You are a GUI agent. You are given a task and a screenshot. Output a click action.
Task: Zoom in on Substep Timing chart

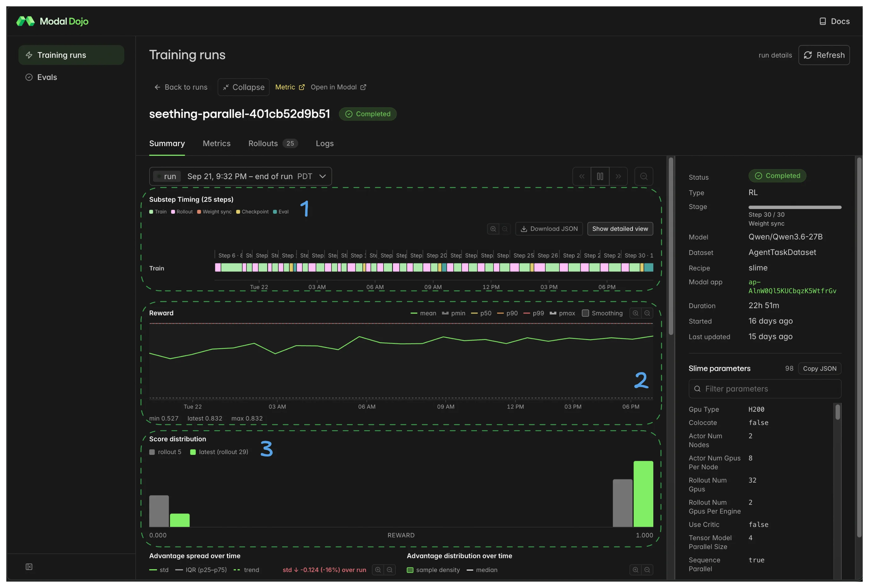[493, 229]
